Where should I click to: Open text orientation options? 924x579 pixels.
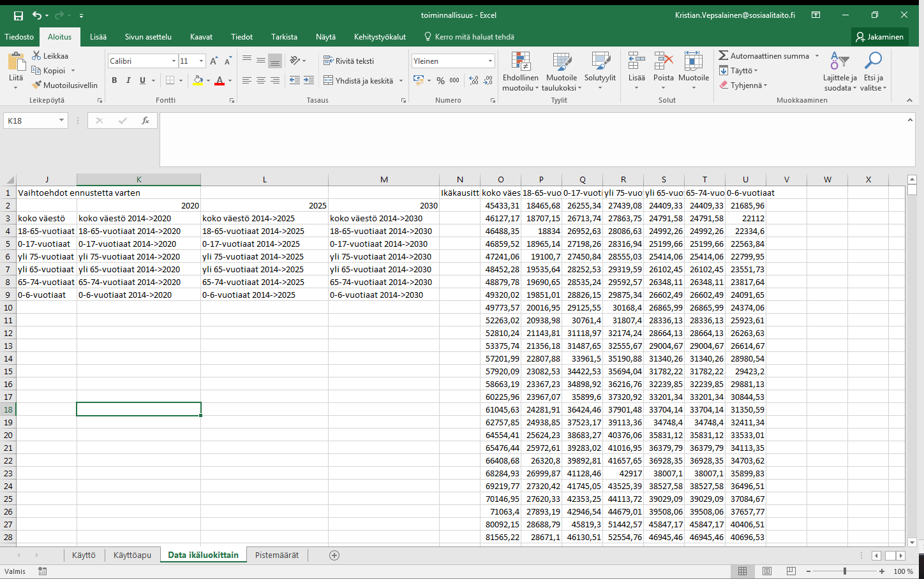pyautogui.click(x=297, y=61)
